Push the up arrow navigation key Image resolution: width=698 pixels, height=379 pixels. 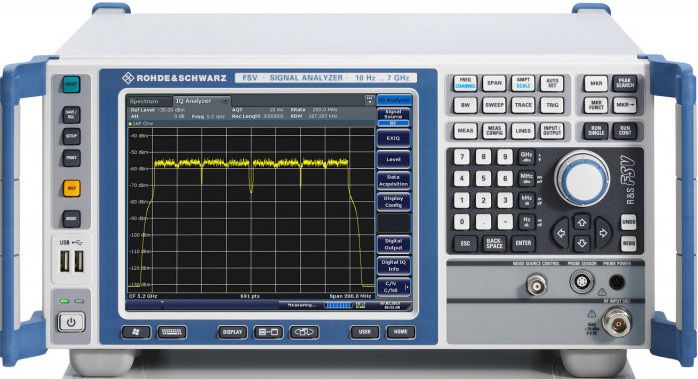582,222
